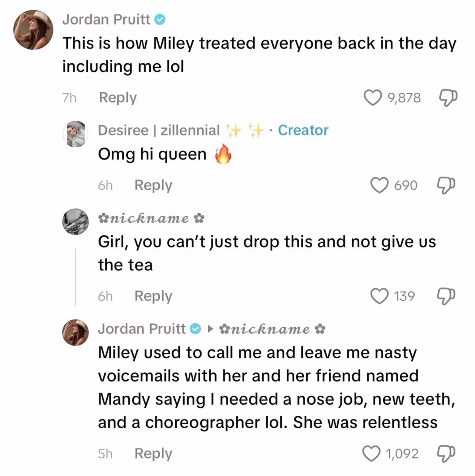Open the replied-to nickname after the arrow
Screen dimensions: 475x476
272,329
